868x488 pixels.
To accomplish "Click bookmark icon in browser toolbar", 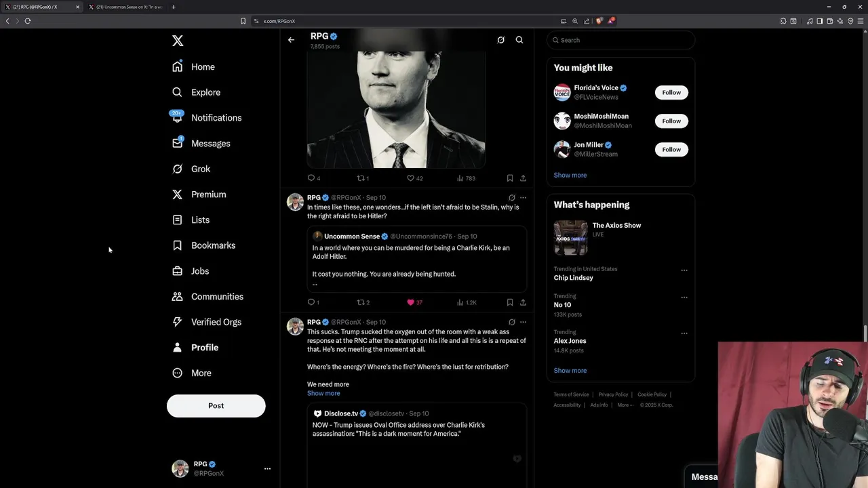I will click(x=243, y=21).
